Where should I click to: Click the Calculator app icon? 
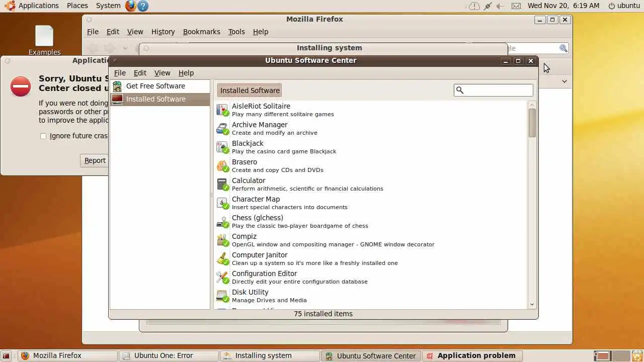tap(222, 185)
